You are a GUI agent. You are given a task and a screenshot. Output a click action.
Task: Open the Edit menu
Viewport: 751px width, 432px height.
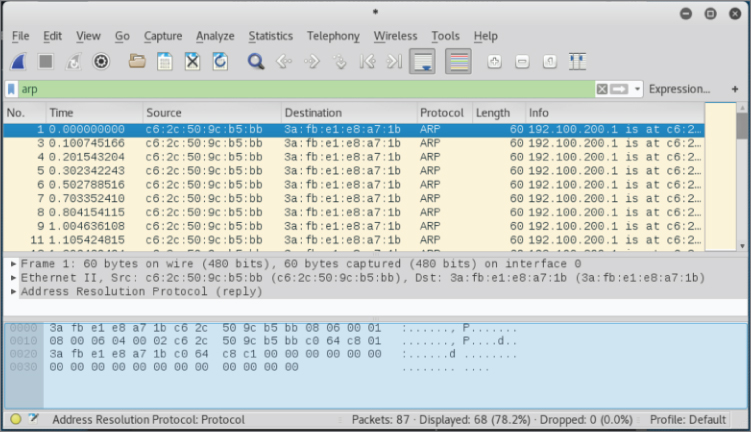click(52, 36)
